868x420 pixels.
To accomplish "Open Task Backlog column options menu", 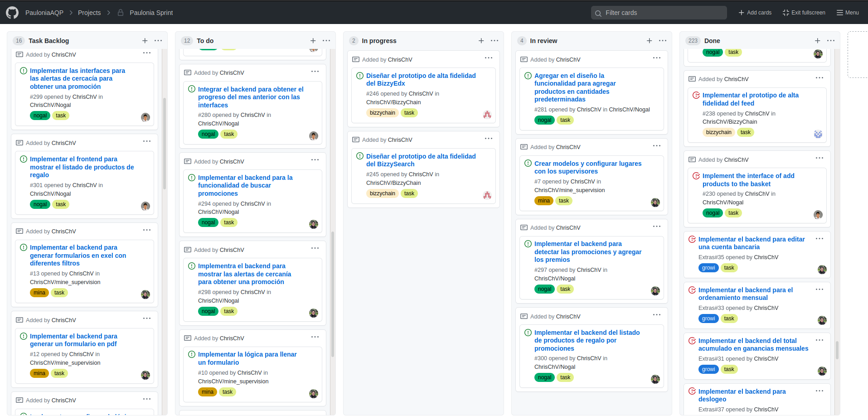I will tap(158, 41).
